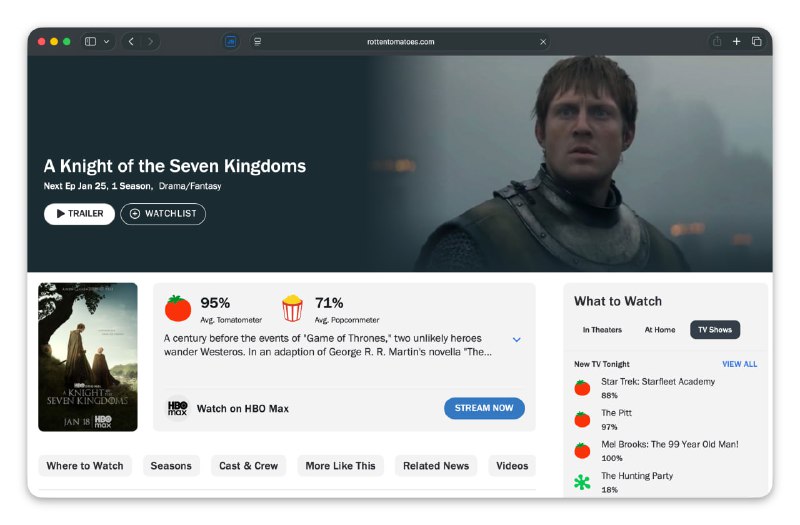Click the tomato icon beside Mel Brooks
The image size is (800, 525).
582,451
